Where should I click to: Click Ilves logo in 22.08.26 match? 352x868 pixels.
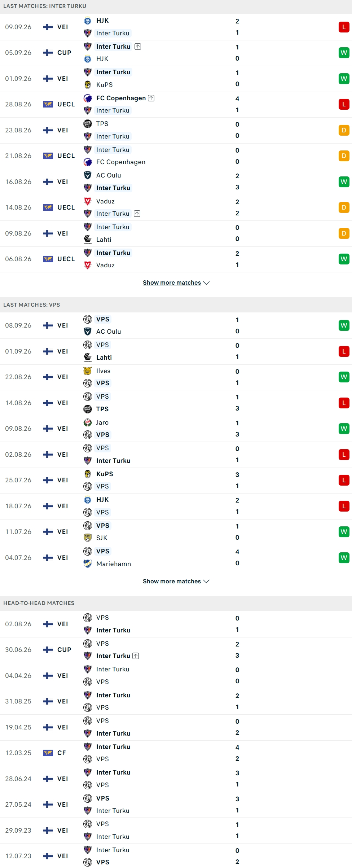point(88,371)
